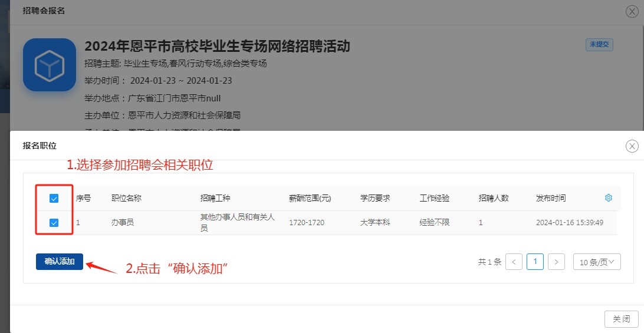Click the 职位名称 column header

click(x=126, y=198)
